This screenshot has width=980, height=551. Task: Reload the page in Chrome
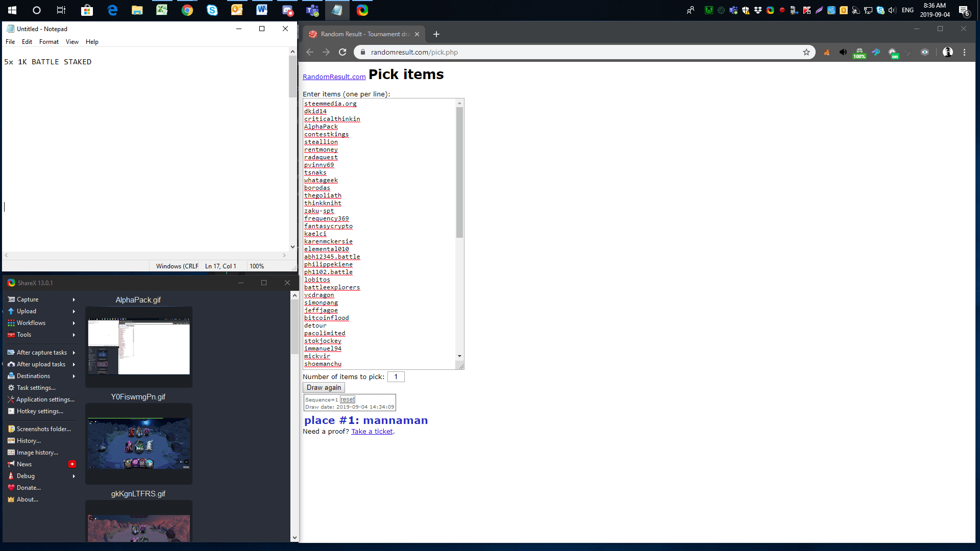(x=342, y=52)
